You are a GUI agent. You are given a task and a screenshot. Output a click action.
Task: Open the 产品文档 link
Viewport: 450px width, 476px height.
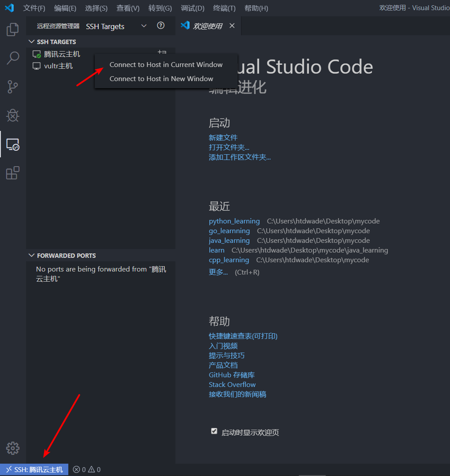[223, 365]
